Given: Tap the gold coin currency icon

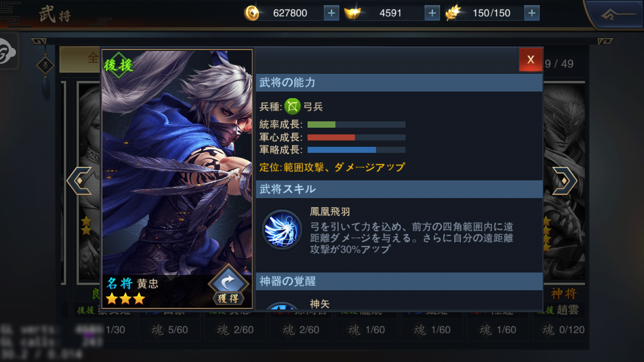Looking at the screenshot, I should click(x=252, y=13).
